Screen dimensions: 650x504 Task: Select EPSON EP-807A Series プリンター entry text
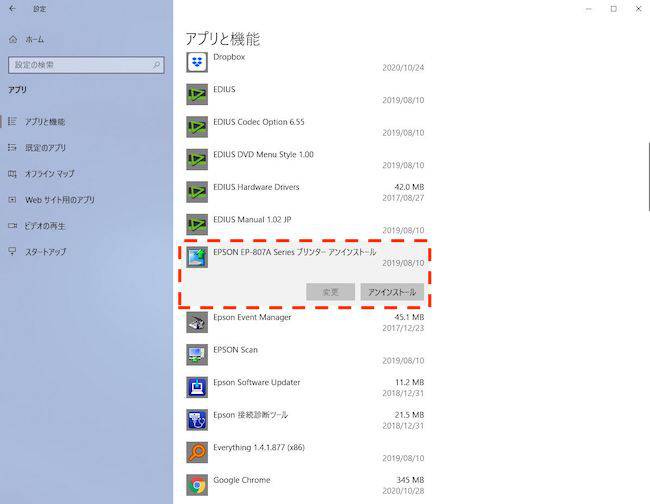coord(295,252)
